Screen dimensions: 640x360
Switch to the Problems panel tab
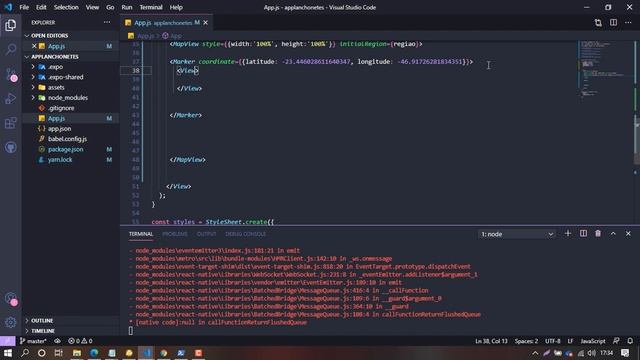[175, 234]
